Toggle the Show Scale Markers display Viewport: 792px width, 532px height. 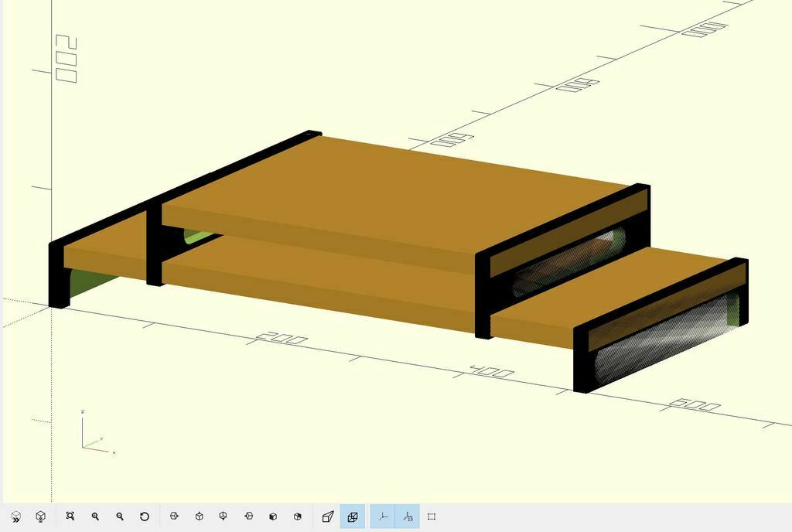tap(408, 517)
